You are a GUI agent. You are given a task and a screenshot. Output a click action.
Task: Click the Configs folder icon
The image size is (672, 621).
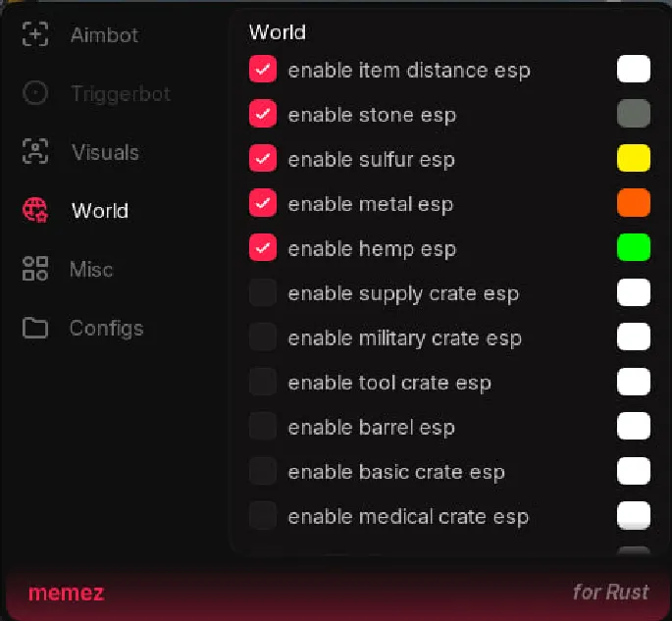coord(35,328)
